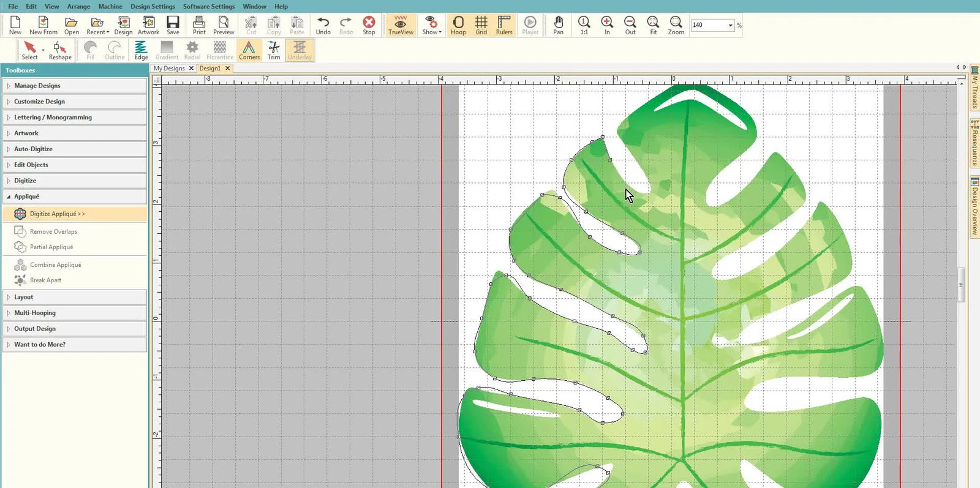Click the zoom value input field
The width and height of the screenshot is (980, 488).
(x=708, y=25)
